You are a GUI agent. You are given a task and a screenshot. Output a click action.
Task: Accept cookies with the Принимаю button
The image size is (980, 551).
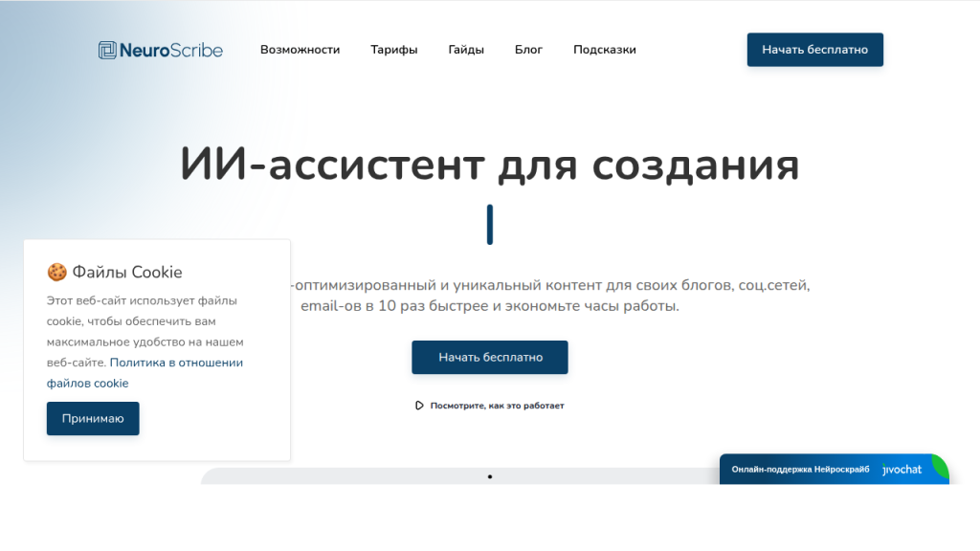[x=93, y=418]
